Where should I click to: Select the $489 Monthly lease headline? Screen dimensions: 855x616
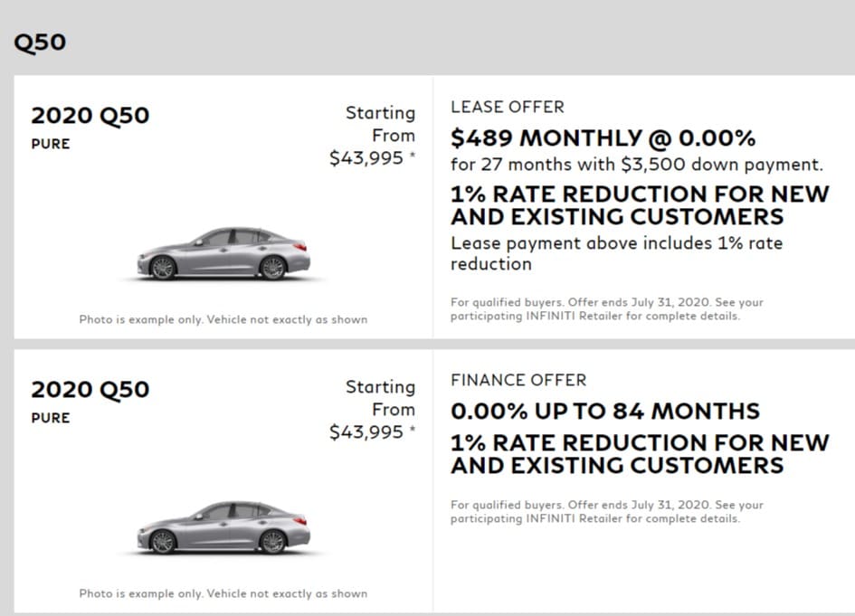603,137
